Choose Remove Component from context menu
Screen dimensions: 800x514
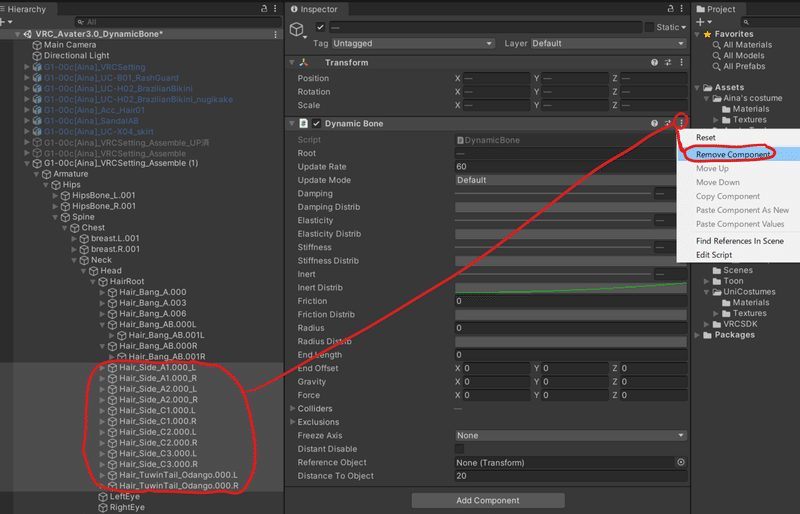(x=733, y=154)
